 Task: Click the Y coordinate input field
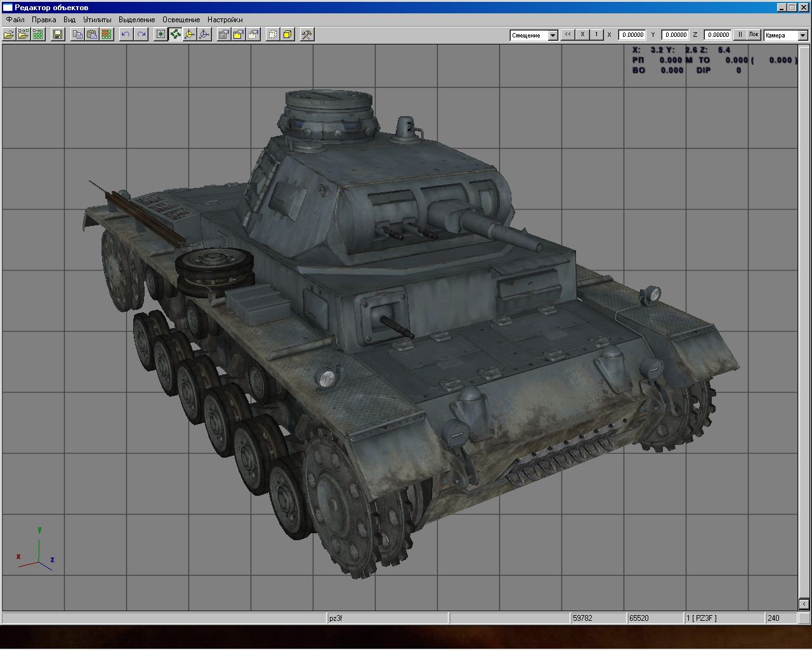pyautogui.click(x=675, y=35)
